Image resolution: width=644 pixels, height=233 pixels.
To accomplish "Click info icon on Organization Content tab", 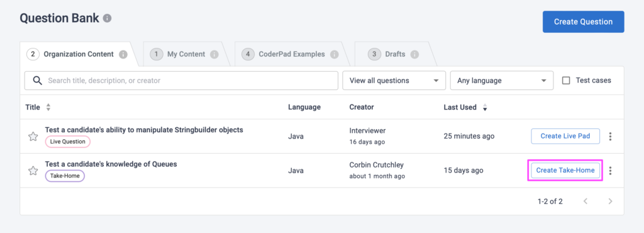I will (123, 54).
